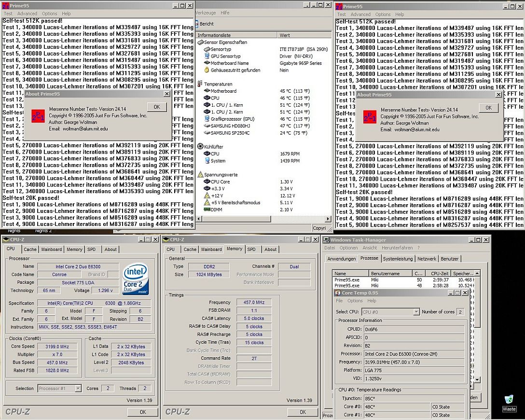The image size is (525, 420).
Task: Open File menu in Core Temp
Action: tap(339, 301)
